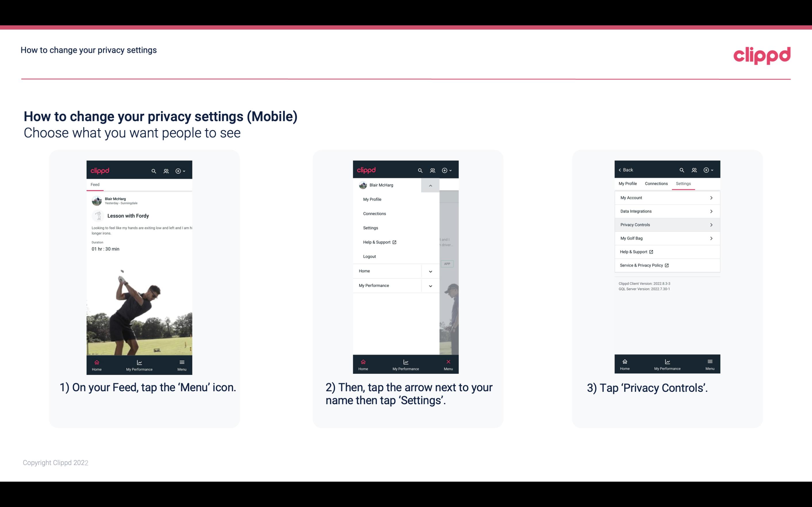Tap the Profile icon in header bar
The image size is (812, 507).
coord(166,170)
